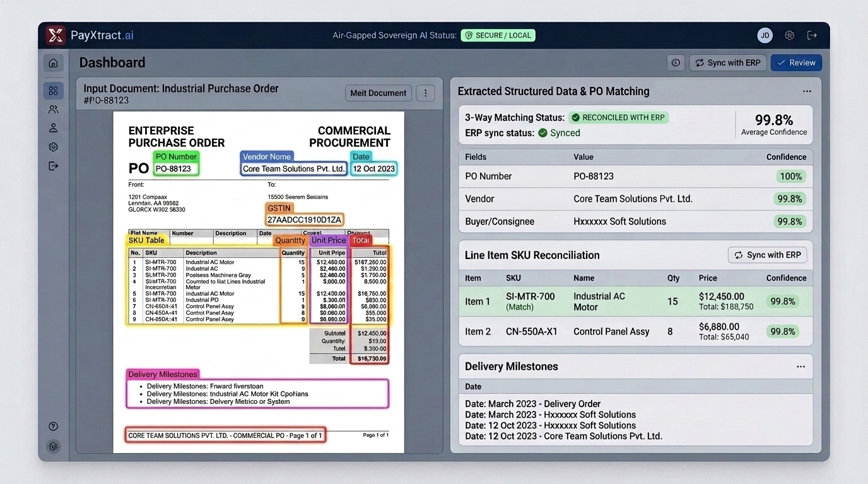Click highlighted PO-88123 field in document
The image size is (868, 484).
coord(176,169)
